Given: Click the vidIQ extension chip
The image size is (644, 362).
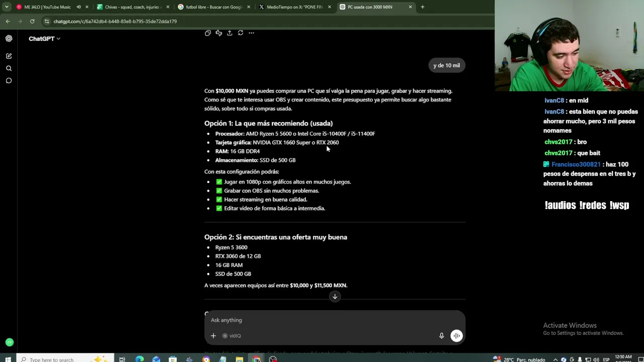Looking at the screenshot, I should pyautogui.click(x=232, y=336).
